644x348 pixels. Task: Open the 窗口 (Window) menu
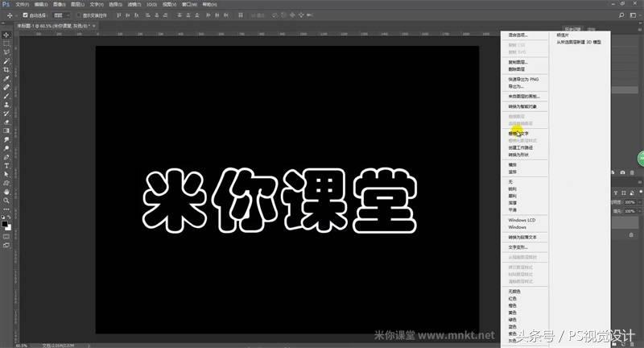[x=189, y=5]
